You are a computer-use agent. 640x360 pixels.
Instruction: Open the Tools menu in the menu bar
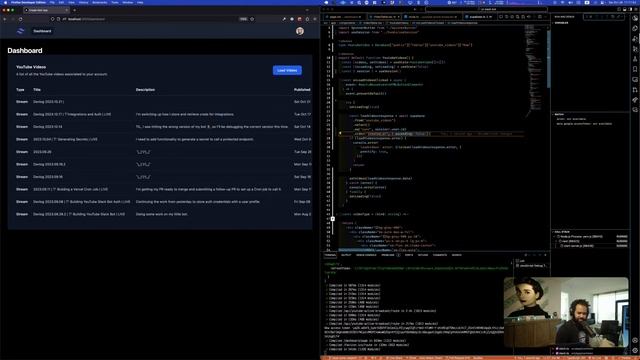[x=115, y=2]
